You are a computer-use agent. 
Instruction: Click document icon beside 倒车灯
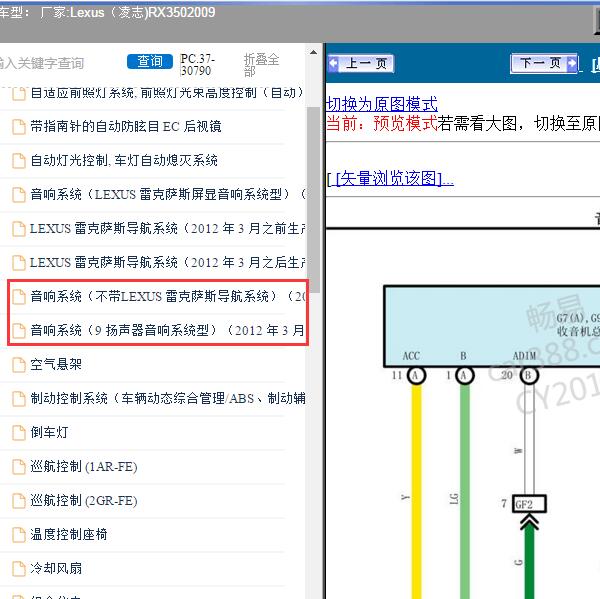[18, 433]
